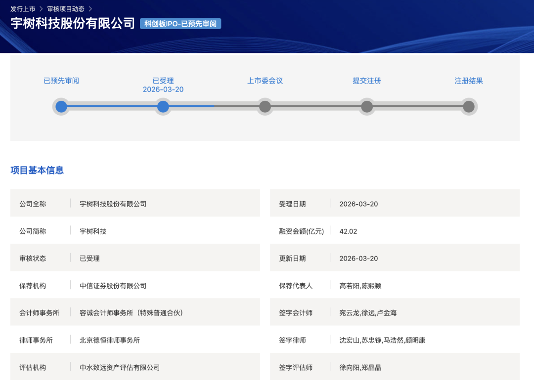Image resolution: width=534 pixels, height=392 pixels.
Task: Select the 融资金额 value 42.02
Action: pos(348,231)
